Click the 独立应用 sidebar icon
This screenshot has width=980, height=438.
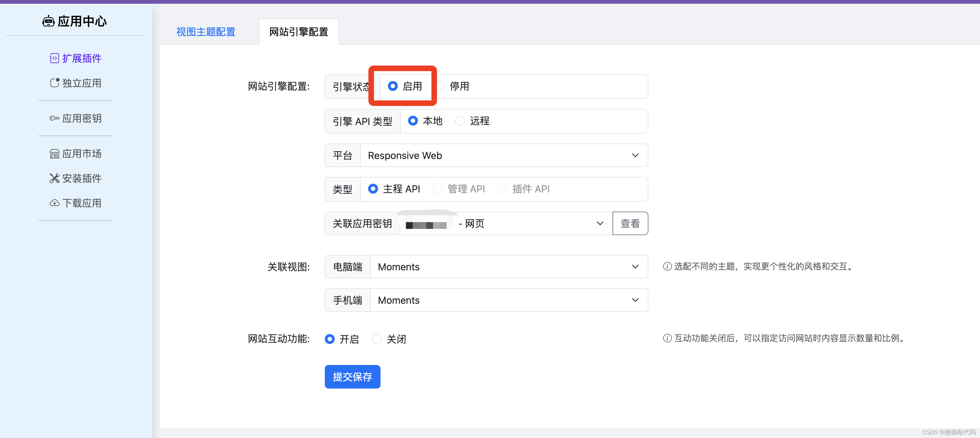click(x=54, y=83)
